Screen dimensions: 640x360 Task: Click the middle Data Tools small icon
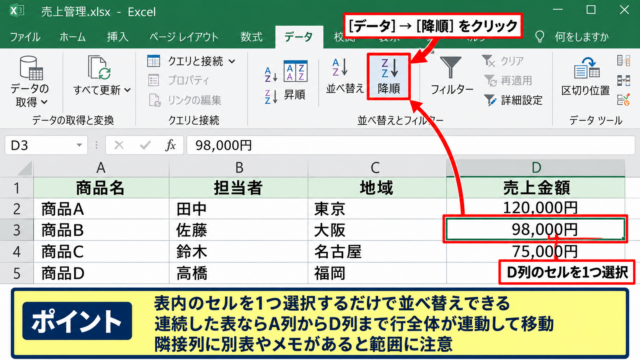(623, 80)
